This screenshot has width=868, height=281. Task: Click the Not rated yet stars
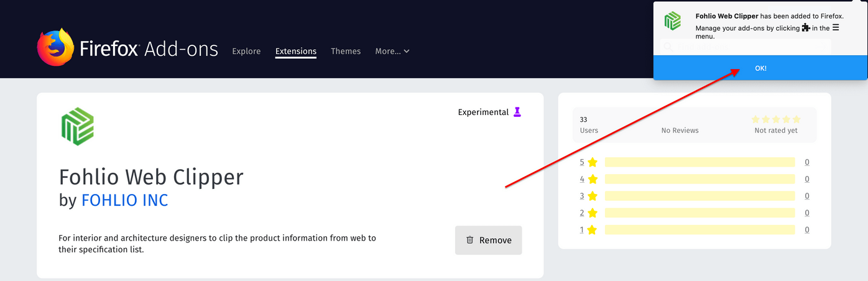[x=776, y=119]
